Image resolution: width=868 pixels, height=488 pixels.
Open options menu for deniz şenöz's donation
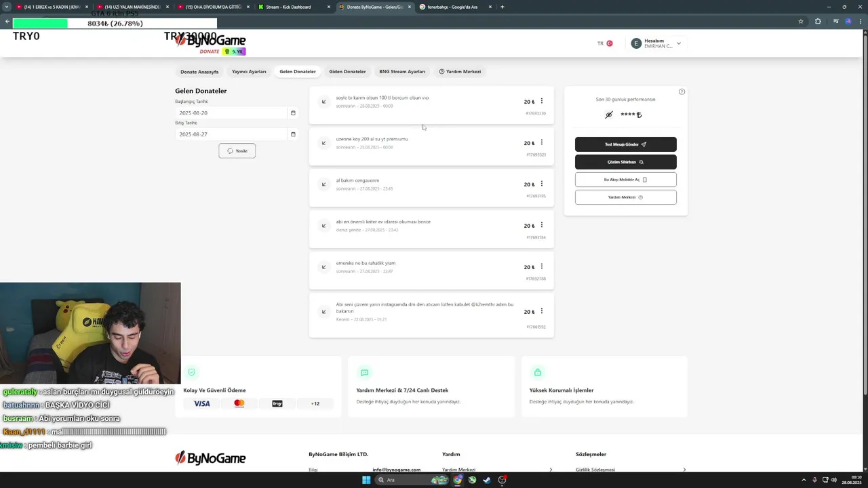click(541, 225)
